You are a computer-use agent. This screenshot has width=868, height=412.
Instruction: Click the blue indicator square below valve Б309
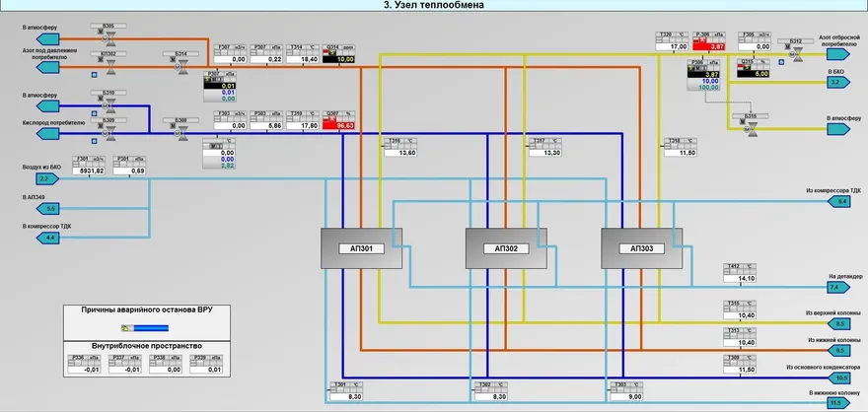click(94, 141)
